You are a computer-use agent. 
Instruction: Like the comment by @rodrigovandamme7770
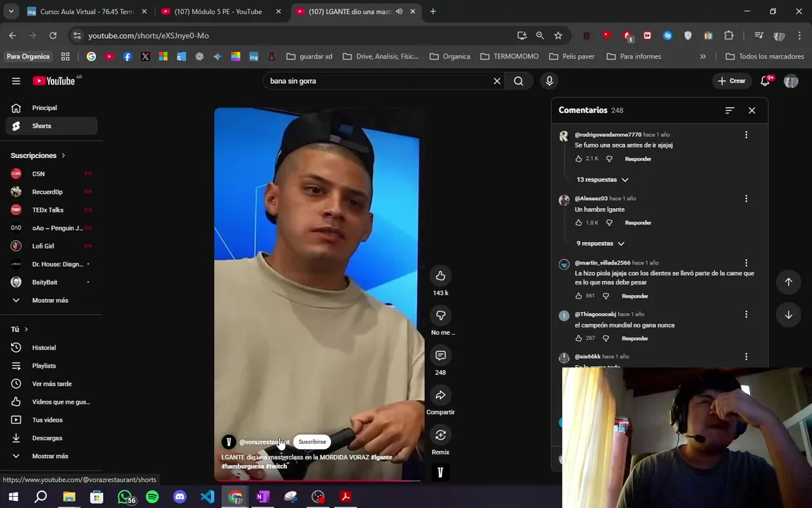pyautogui.click(x=579, y=159)
